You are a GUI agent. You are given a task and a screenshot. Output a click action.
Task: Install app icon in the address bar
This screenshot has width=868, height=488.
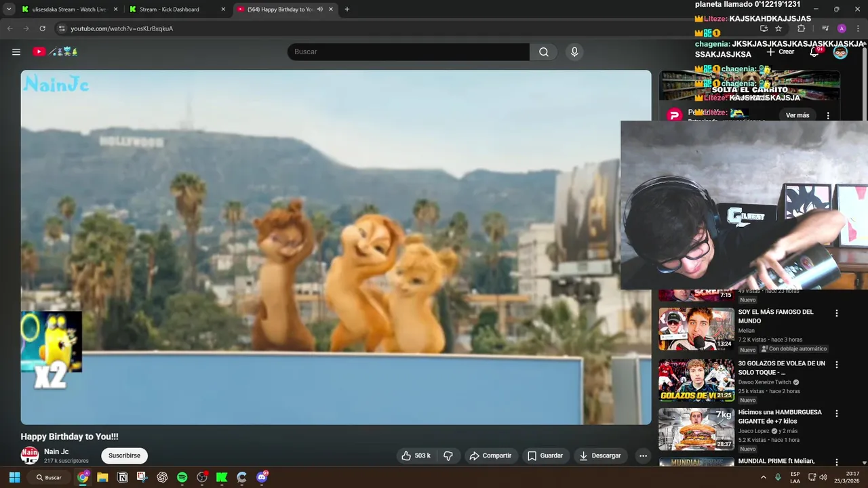(x=764, y=28)
